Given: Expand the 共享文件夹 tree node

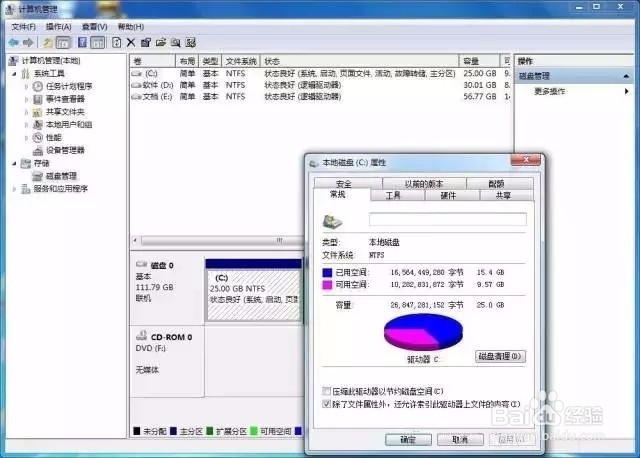Looking at the screenshot, I should tap(27, 112).
